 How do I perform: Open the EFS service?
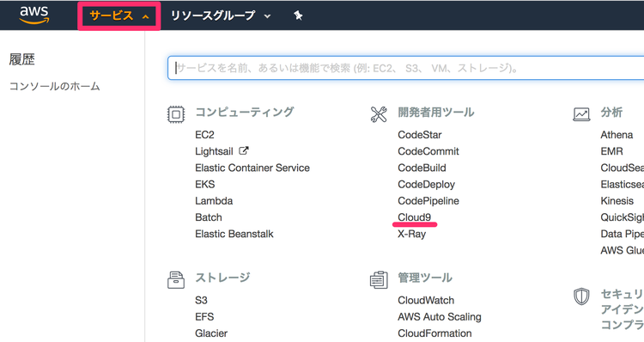[x=204, y=316]
